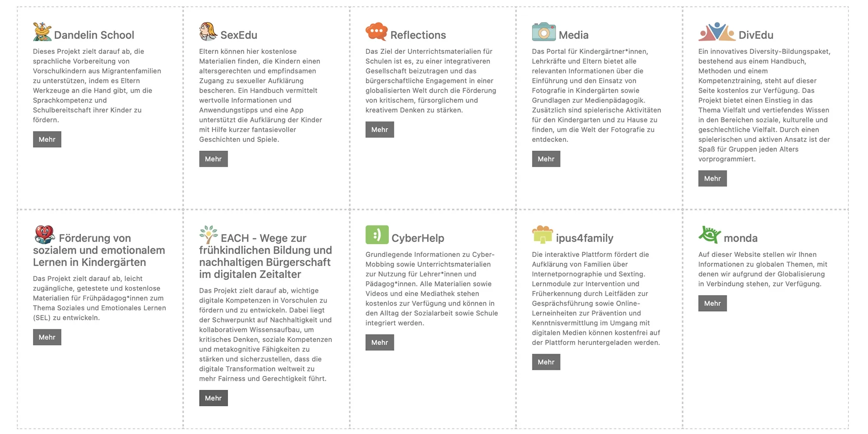868x434 pixels.
Task: Click the CyberHelp heading
Action: click(418, 238)
